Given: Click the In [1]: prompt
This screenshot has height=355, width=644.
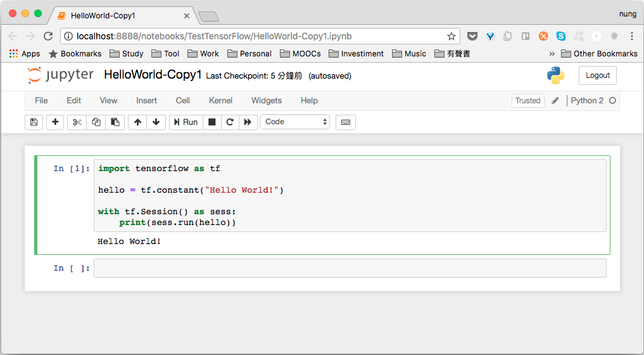Looking at the screenshot, I should (x=72, y=169).
